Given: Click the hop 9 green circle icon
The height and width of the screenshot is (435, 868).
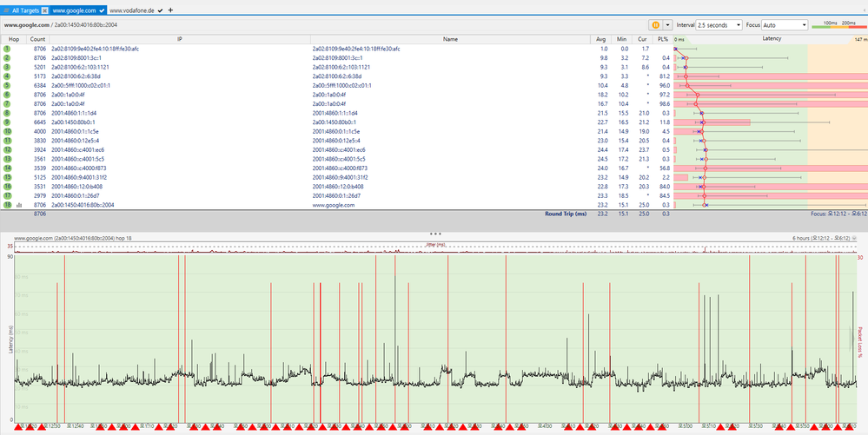Looking at the screenshot, I should [7, 122].
